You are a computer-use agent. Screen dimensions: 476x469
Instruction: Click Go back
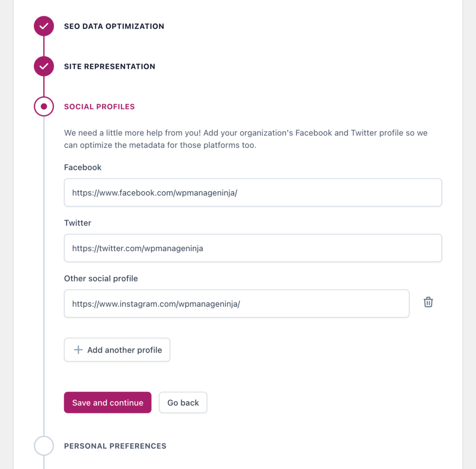pyautogui.click(x=183, y=402)
